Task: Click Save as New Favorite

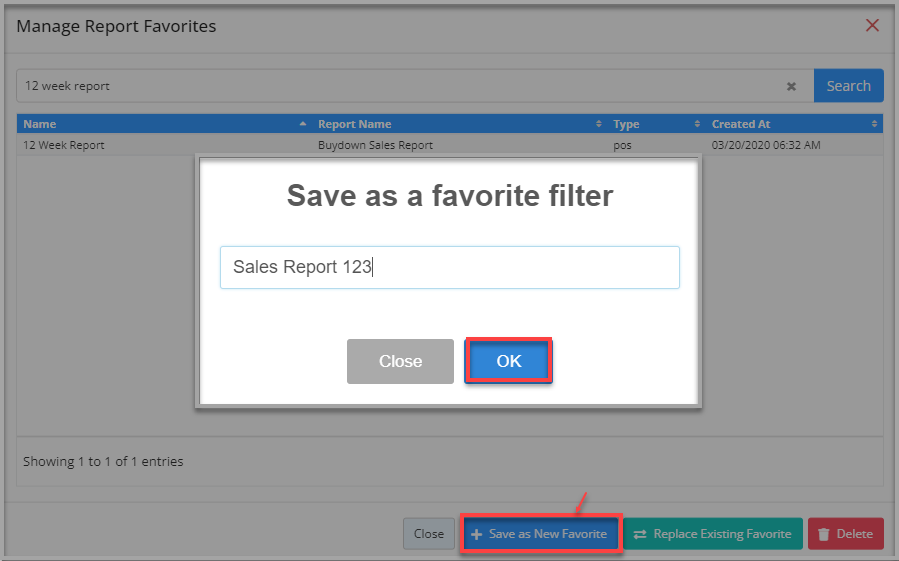Action: tap(541, 534)
